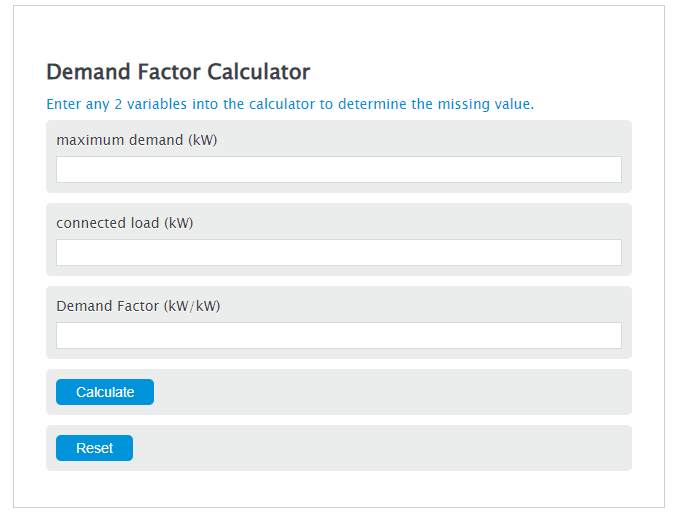Viewport: 673px width, 515px height.
Task: Place cursor in the kW/kW ratio field
Action: (338, 335)
